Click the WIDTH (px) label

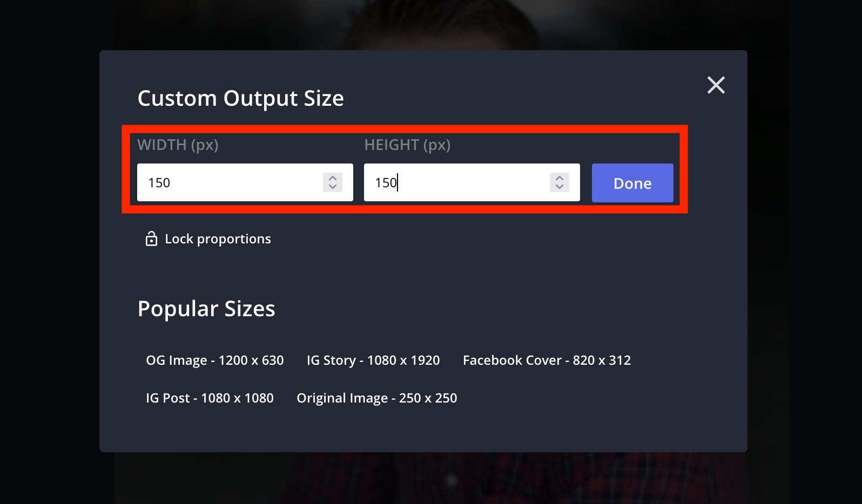pyautogui.click(x=178, y=145)
